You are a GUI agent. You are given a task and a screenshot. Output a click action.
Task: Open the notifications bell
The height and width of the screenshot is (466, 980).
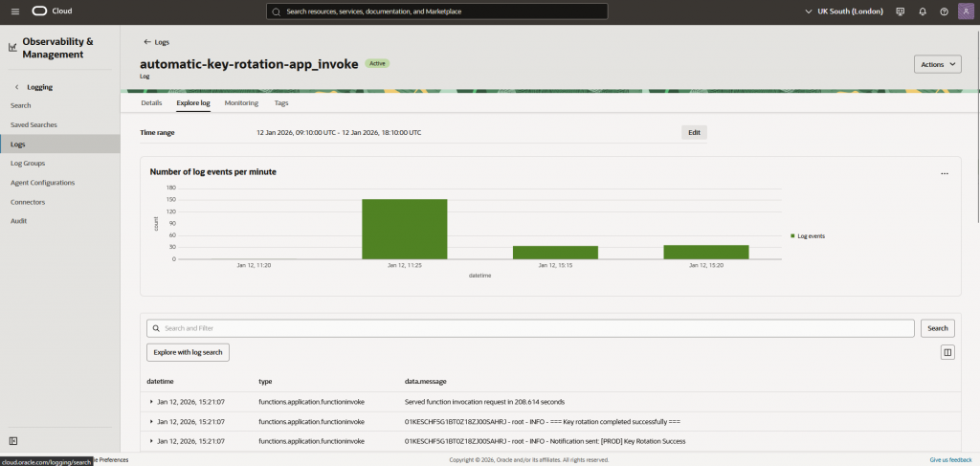[x=923, y=11]
